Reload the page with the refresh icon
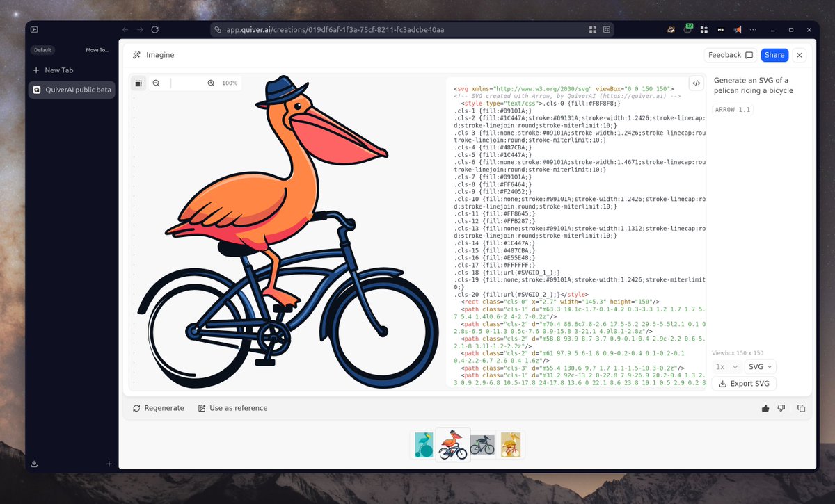The width and height of the screenshot is (835, 504). [154, 30]
